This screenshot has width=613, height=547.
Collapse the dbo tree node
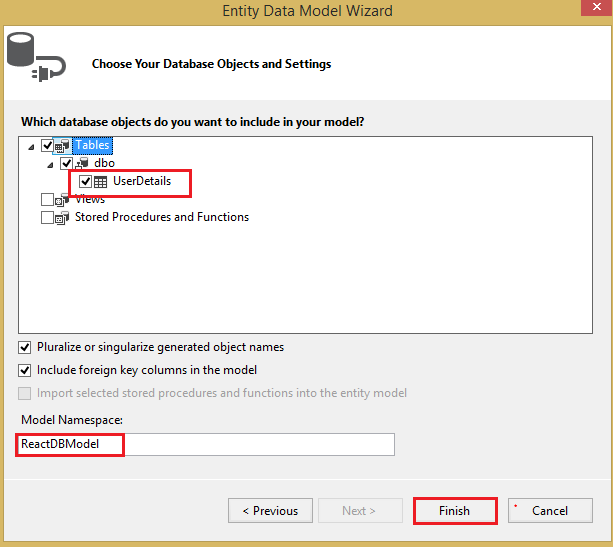pyautogui.click(x=51, y=164)
